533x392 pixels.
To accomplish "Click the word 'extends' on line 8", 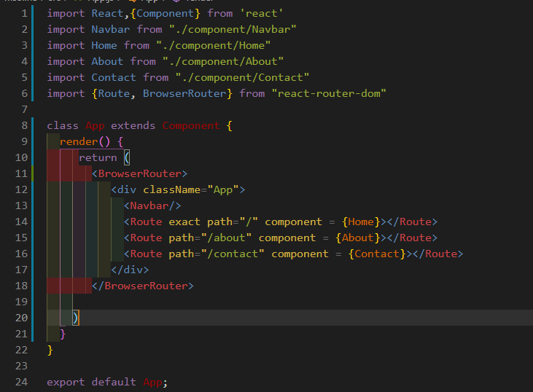I will (133, 125).
